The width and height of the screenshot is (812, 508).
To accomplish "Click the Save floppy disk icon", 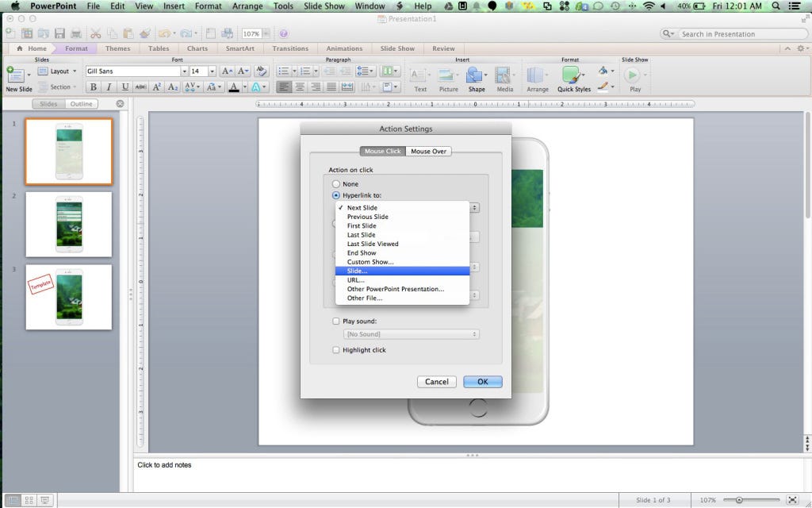I will pos(59,33).
